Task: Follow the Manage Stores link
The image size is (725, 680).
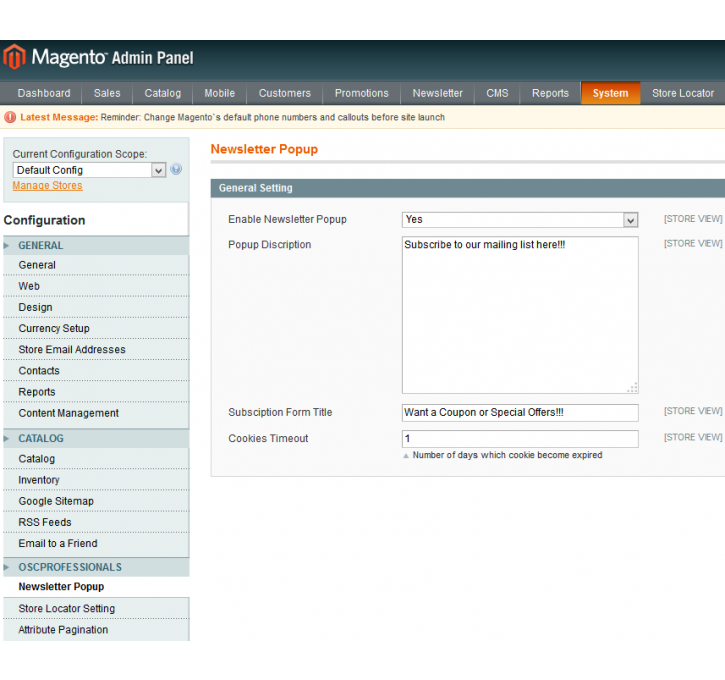Action: click(x=47, y=185)
